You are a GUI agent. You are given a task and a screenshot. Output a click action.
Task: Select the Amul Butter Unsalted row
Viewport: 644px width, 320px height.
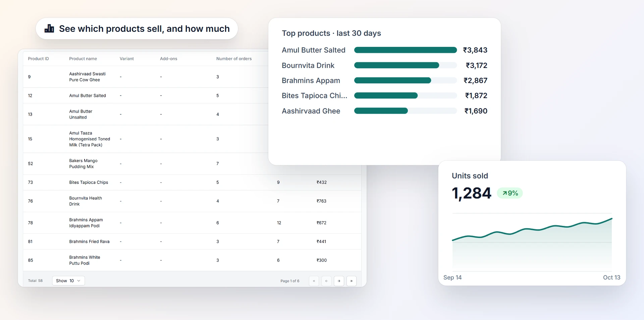tap(146, 114)
